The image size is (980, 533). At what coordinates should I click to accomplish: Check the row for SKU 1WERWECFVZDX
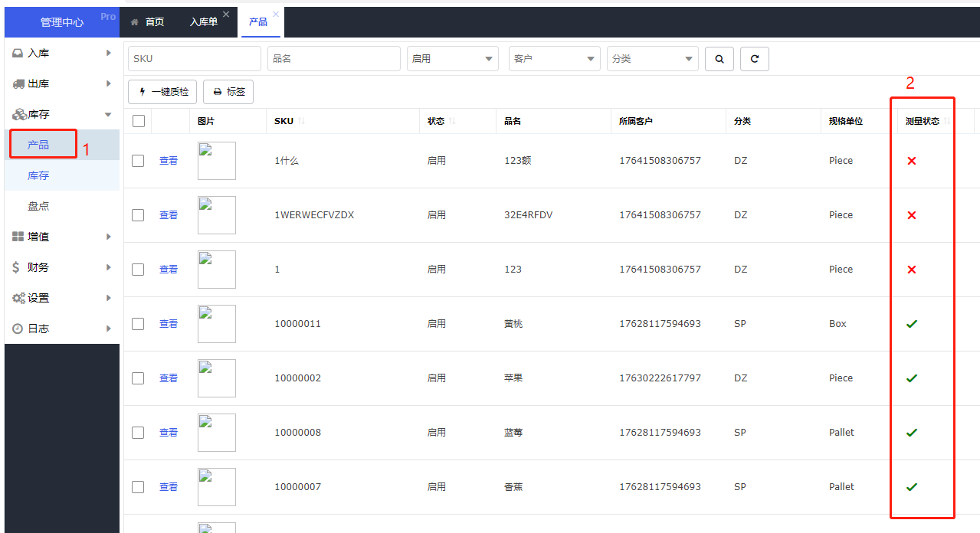click(x=138, y=215)
